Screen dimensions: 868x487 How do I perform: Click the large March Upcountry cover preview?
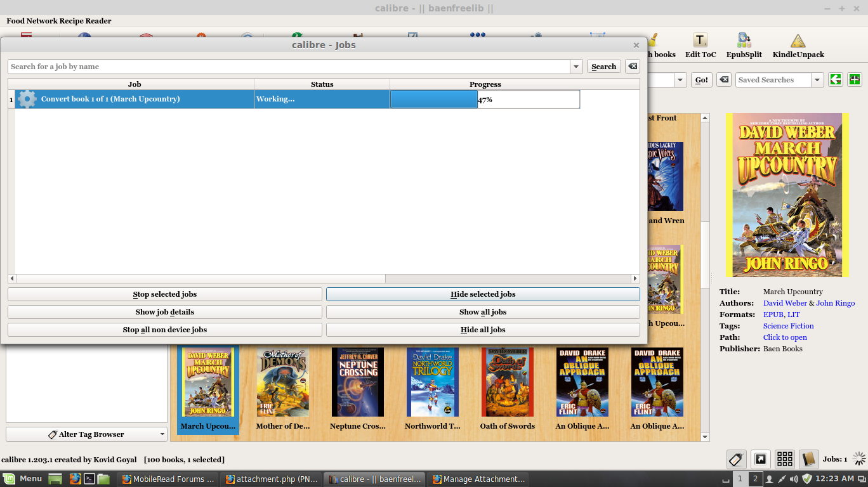coord(787,195)
